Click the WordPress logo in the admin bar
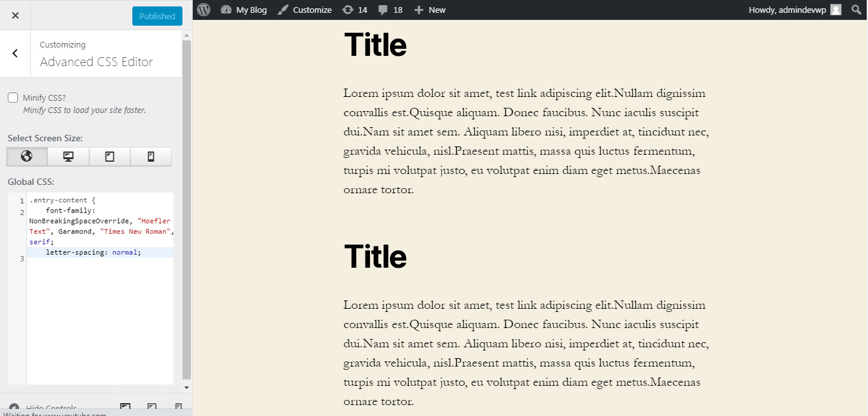868x416 pixels. (x=204, y=10)
